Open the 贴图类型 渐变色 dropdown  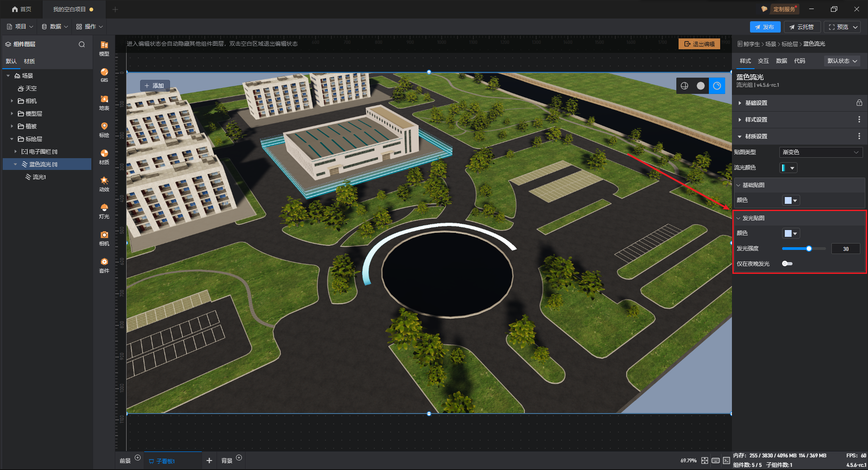(x=820, y=152)
